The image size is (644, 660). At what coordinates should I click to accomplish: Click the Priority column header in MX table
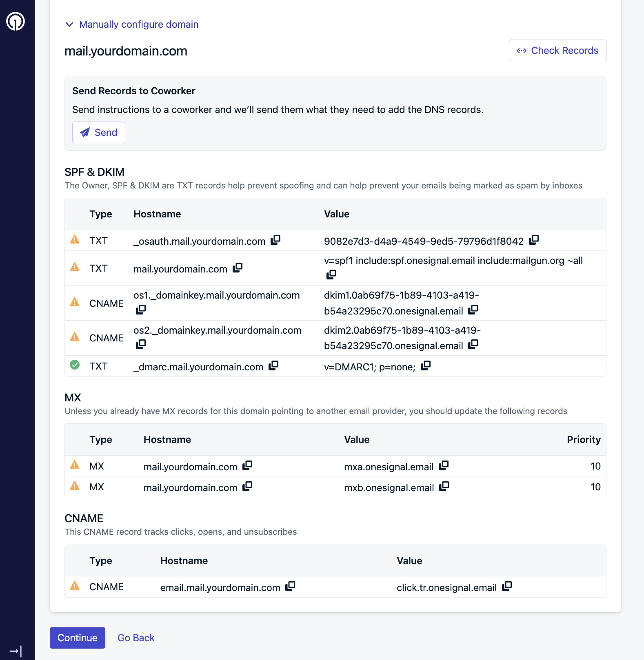(x=584, y=440)
